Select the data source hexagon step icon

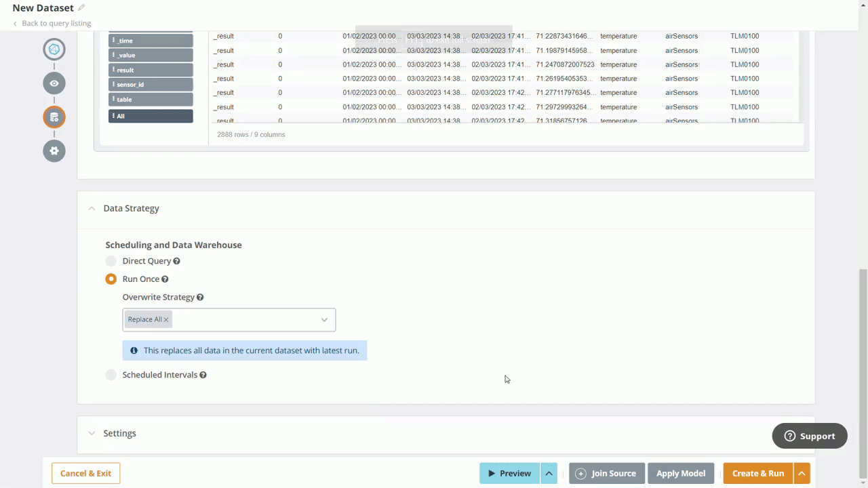click(54, 49)
